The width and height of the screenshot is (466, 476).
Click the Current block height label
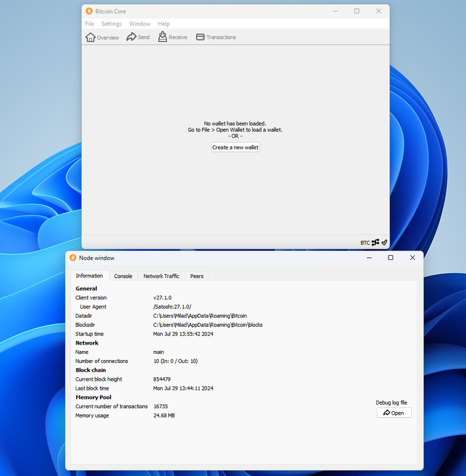coord(98,380)
